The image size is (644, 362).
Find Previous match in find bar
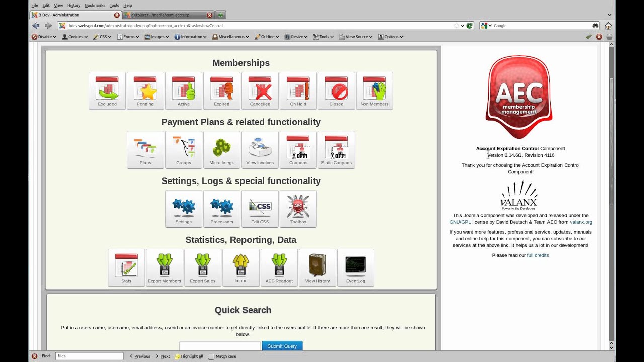tap(140, 356)
